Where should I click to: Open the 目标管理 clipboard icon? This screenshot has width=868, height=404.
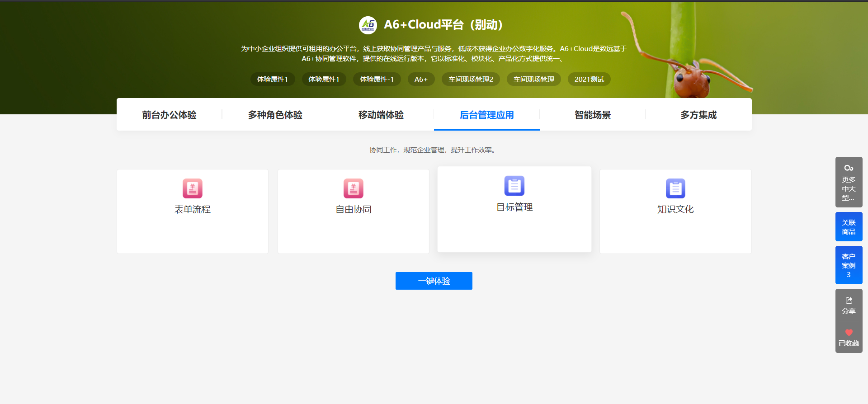(514, 186)
